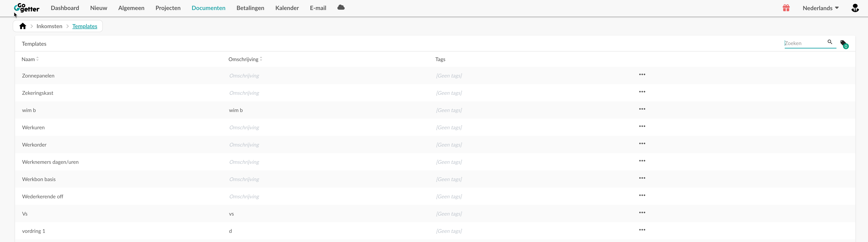The width and height of the screenshot is (868, 242).
Task: Open the Nederlands language dropdown
Action: pyautogui.click(x=820, y=8)
